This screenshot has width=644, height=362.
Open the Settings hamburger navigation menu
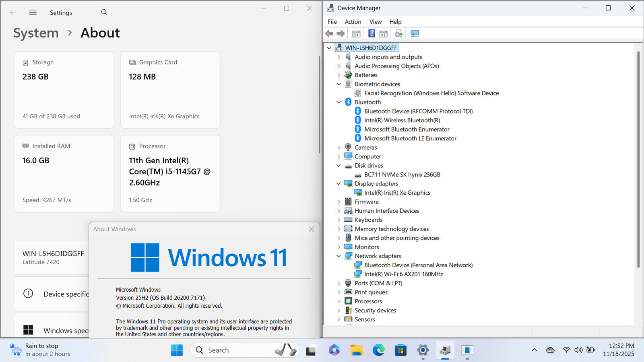coord(33,12)
